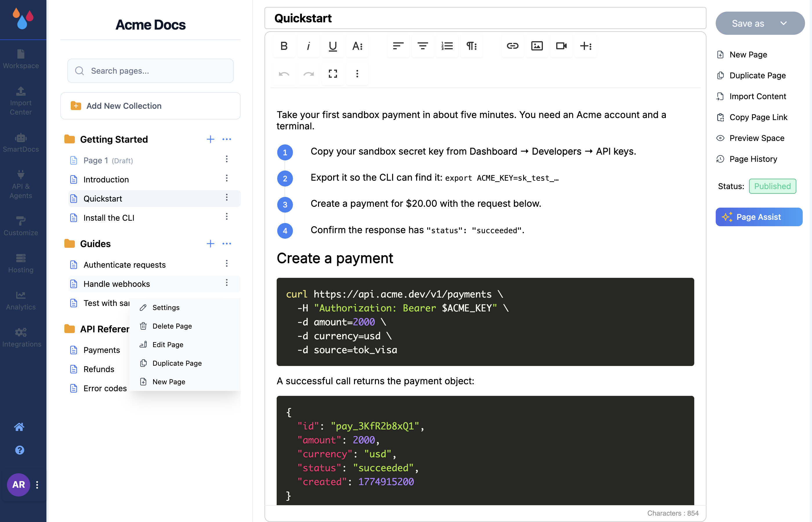The height and width of the screenshot is (522, 812).
Task: Open the insert-more plus menu
Action: 586,46
